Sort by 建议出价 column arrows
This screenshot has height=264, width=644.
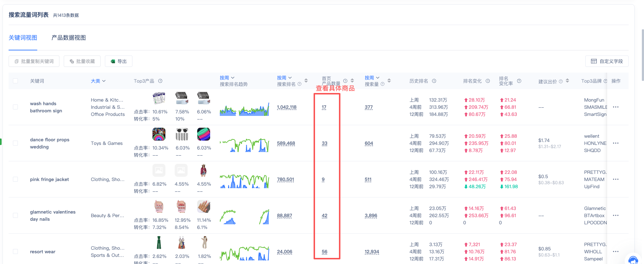click(567, 81)
